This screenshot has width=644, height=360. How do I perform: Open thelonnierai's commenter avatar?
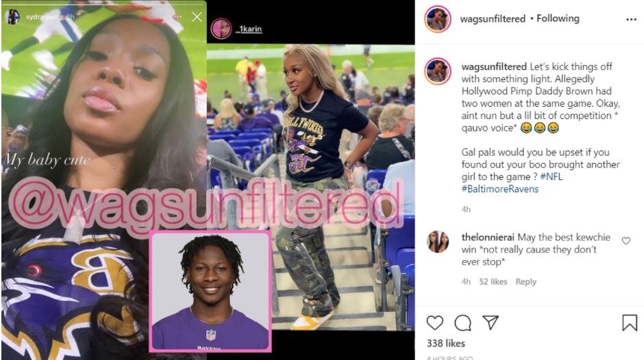tap(437, 242)
